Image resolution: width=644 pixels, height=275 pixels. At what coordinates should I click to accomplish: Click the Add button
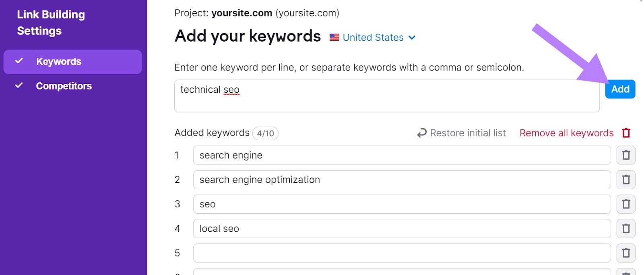click(620, 89)
